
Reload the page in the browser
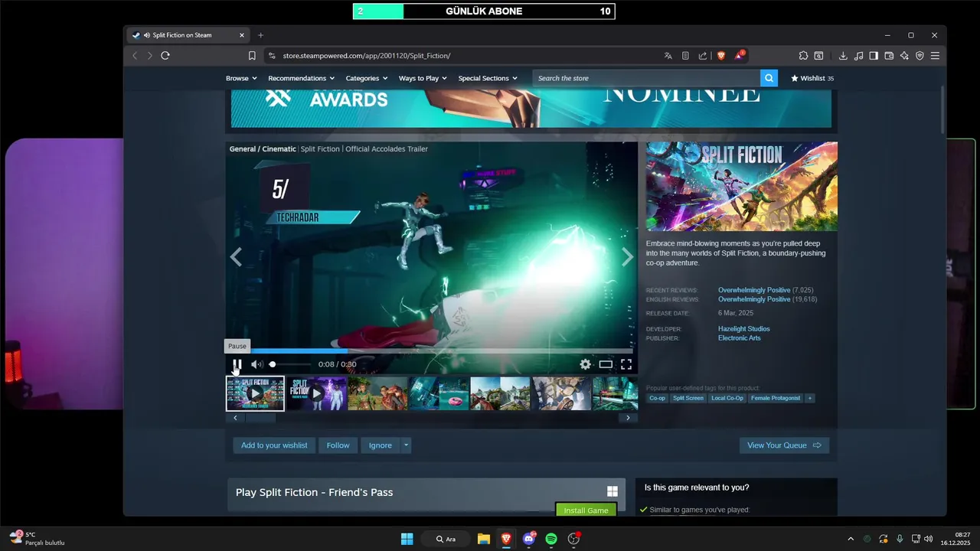point(165,56)
